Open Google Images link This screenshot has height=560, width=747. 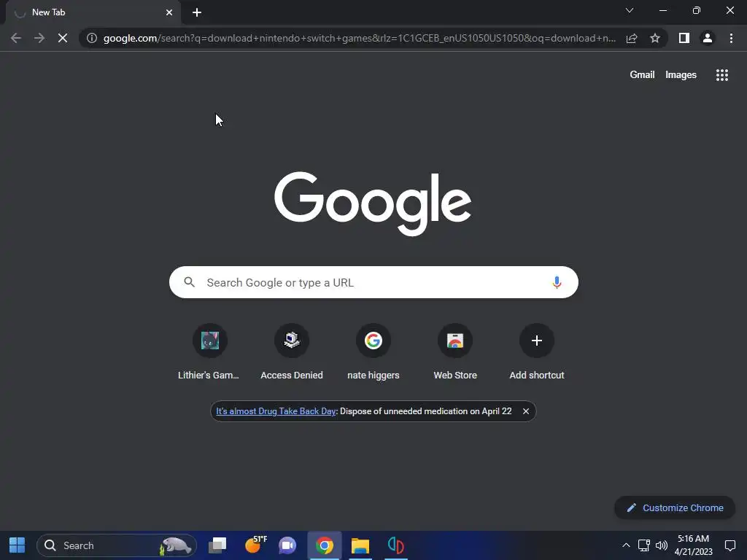pos(681,75)
